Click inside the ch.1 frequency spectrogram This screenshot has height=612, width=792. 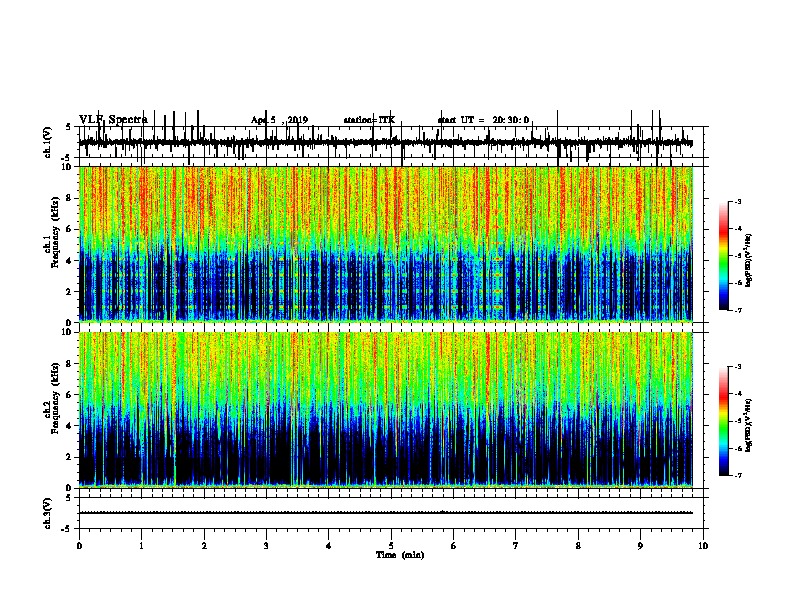click(x=386, y=244)
